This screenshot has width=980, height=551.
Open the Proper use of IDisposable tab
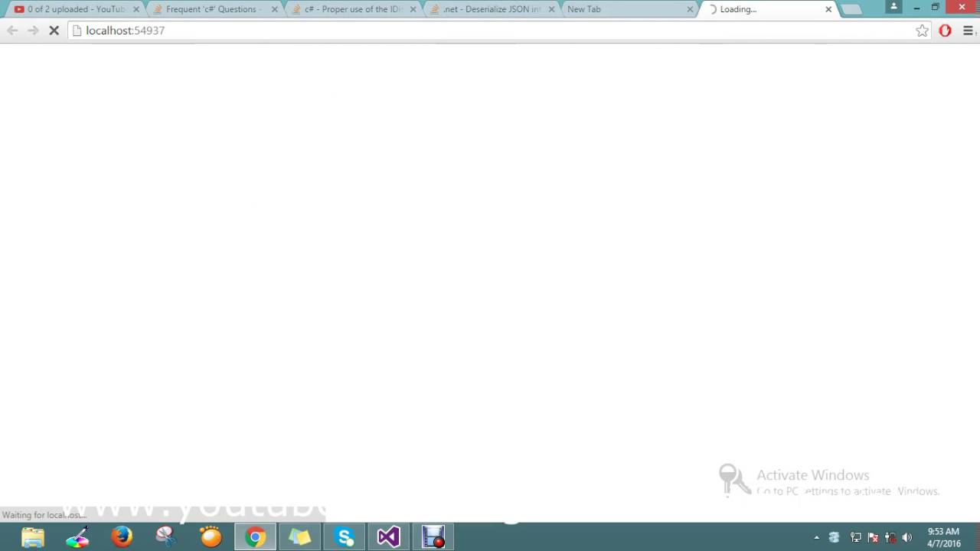pyautogui.click(x=350, y=9)
